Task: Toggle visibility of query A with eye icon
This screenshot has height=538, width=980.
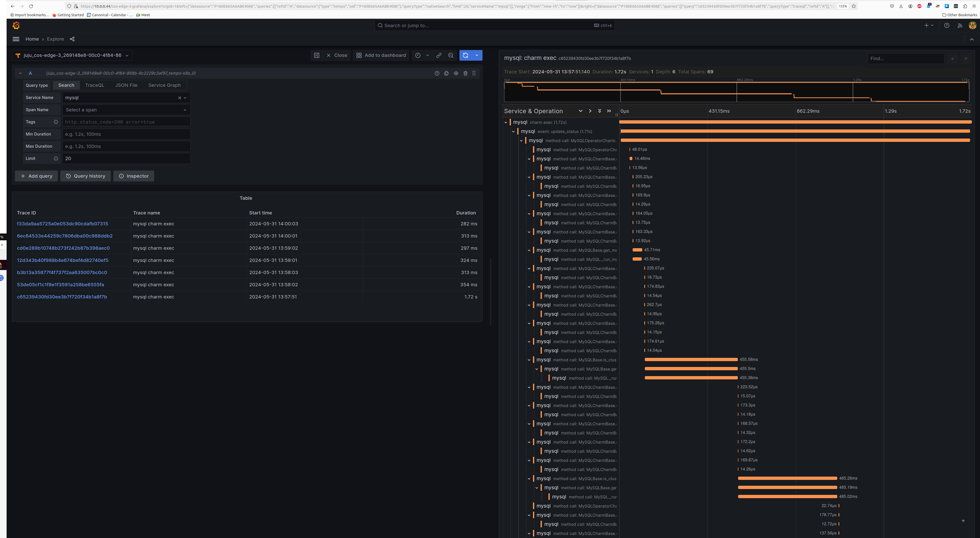Action: (456, 73)
